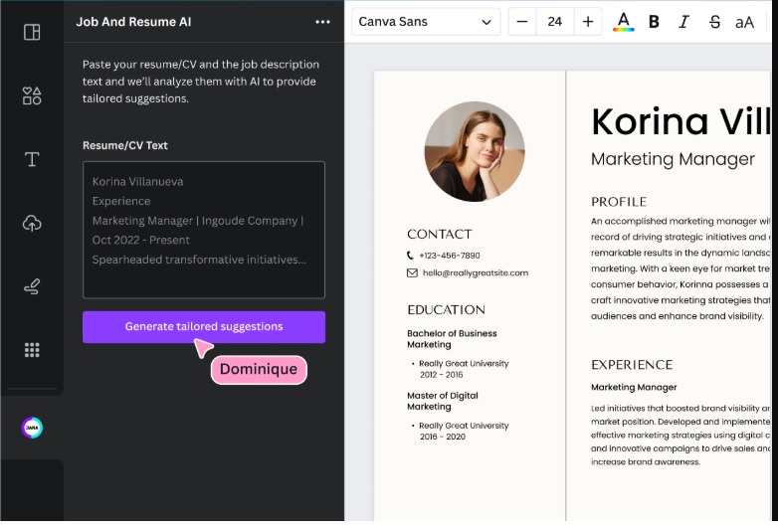This screenshot has width=778, height=532.
Task: Open the Uploads cloud icon
Action: (32, 223)
